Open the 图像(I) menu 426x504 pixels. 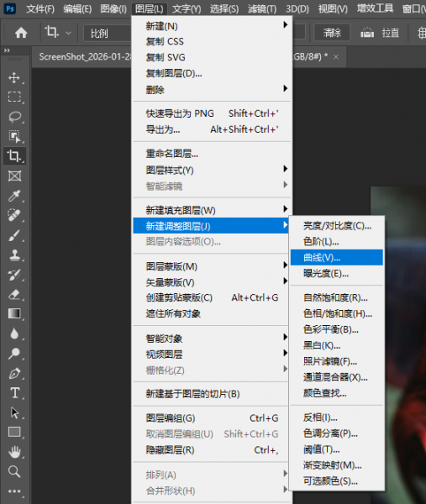113,8
